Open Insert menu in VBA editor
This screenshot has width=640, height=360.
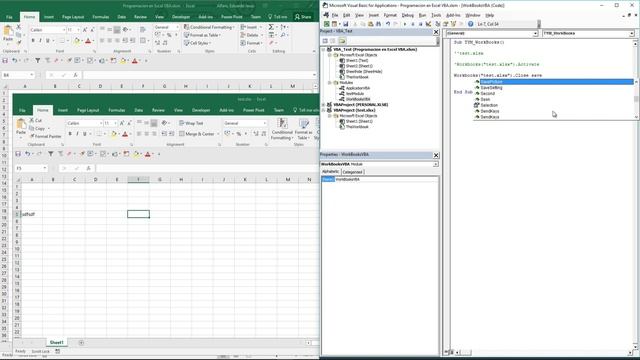(373, 15)
